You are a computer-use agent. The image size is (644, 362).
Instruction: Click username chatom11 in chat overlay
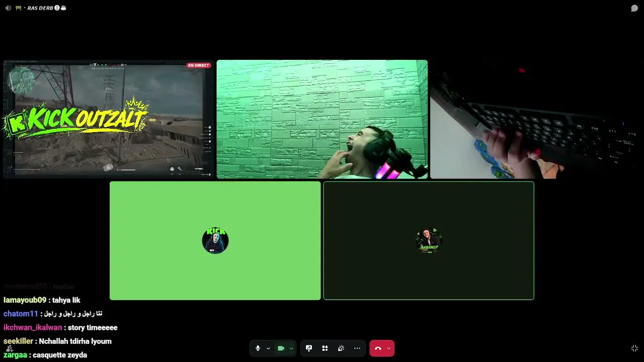click(x=21, y=314)
